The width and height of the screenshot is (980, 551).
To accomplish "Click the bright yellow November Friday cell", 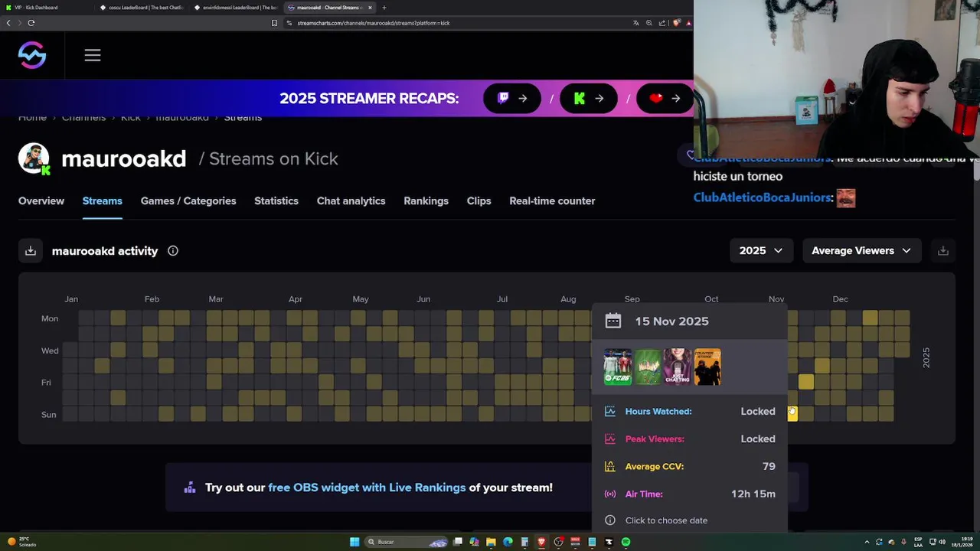I will coord(806,382).
